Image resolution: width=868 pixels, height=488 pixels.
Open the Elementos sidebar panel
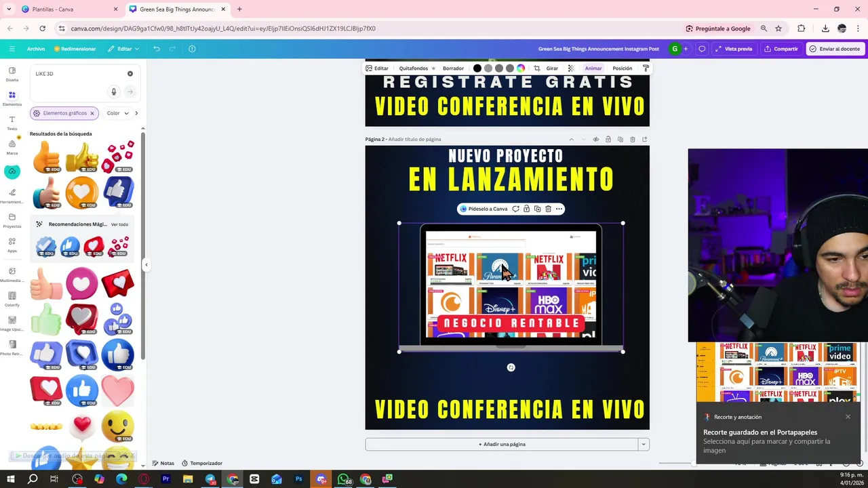pyautogui.click(x=12, y=98)
